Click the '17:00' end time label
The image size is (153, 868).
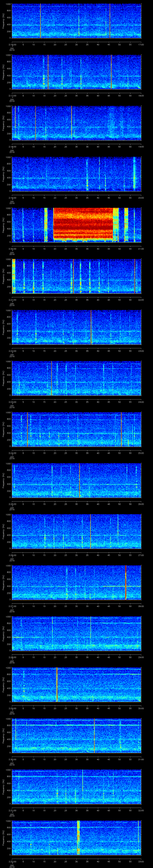coord(141,44)
